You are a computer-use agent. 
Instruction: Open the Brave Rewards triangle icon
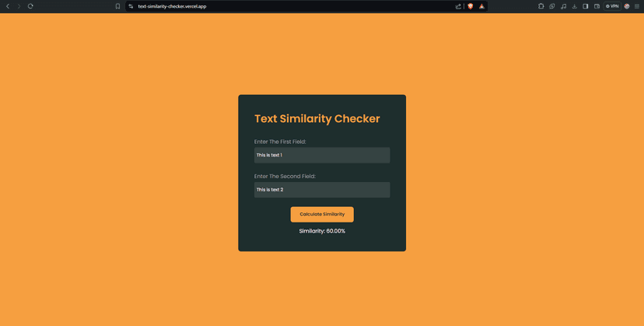pos(481,6)
